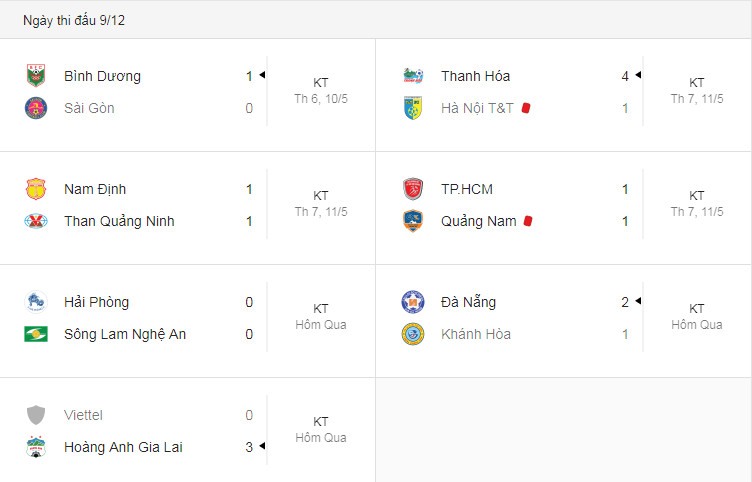Click the Sài Gòn club crest
The width and height of the screenshot is (752, 482).
[36, 108]
